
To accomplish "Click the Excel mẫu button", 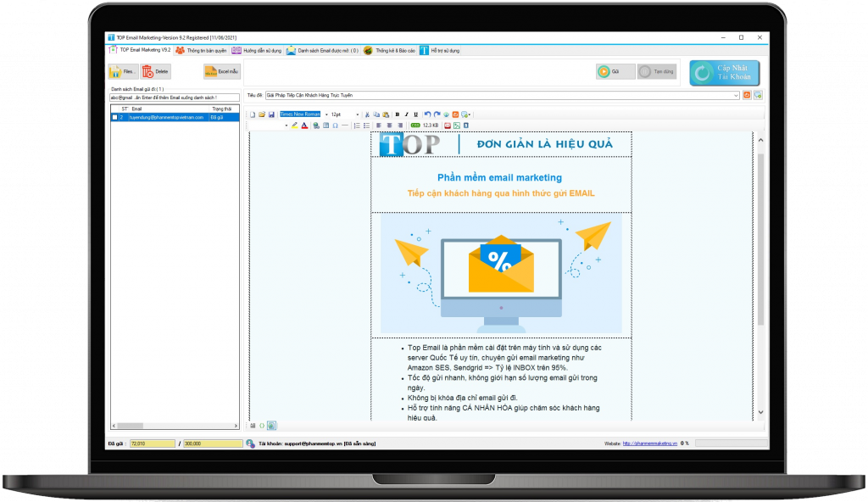I will 222,71.
